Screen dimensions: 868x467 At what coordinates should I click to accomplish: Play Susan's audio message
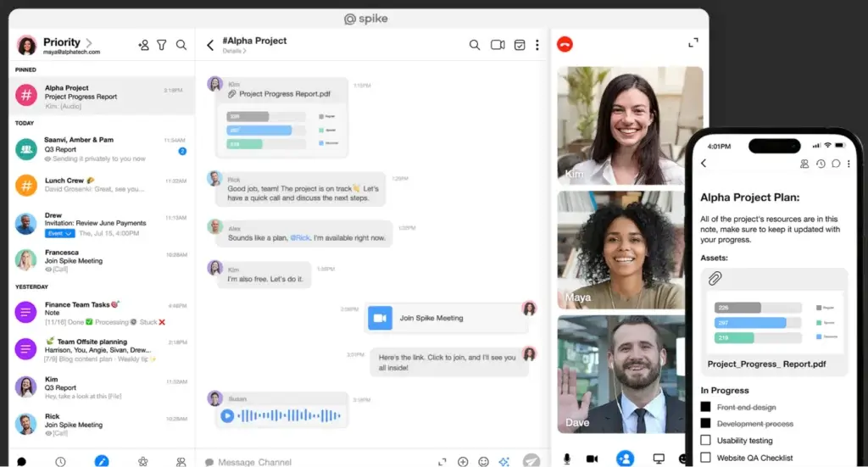pyautogui.click(x=227, y=415)
